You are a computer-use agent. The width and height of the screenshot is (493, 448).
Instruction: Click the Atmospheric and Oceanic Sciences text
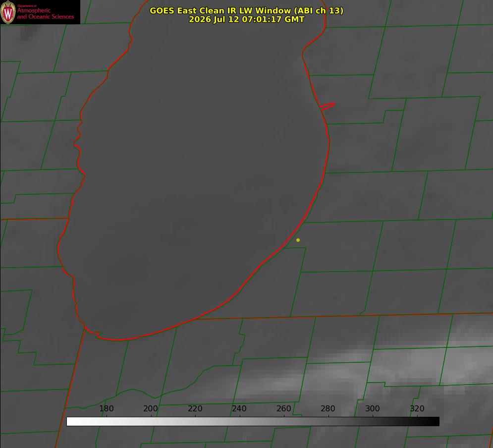point(45,13)
